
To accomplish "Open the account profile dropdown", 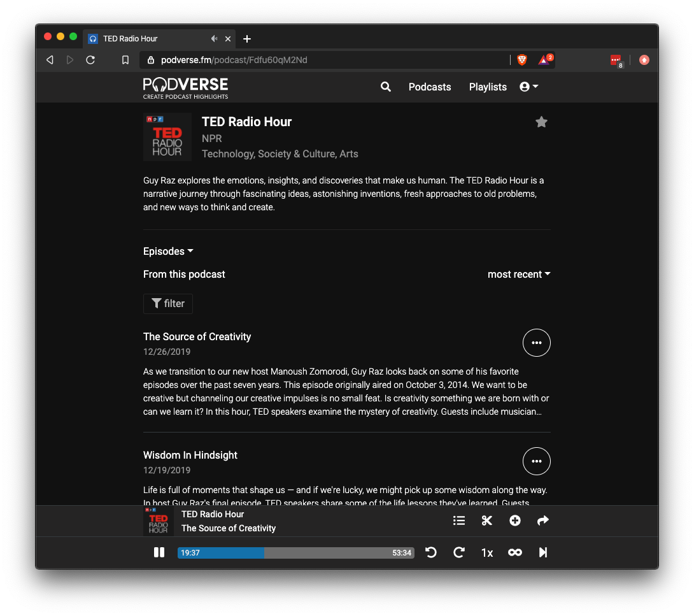I will tap(528, 87).
